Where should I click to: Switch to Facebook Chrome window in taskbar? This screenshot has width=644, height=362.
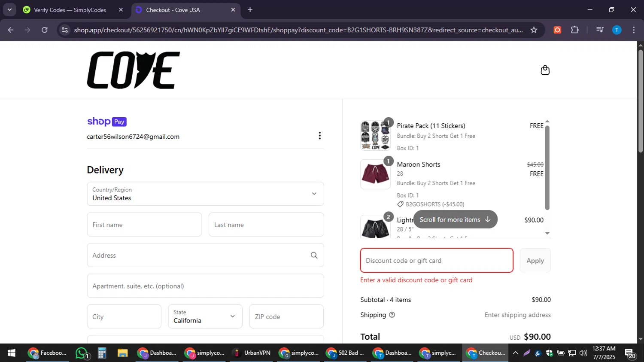(47, 353)
